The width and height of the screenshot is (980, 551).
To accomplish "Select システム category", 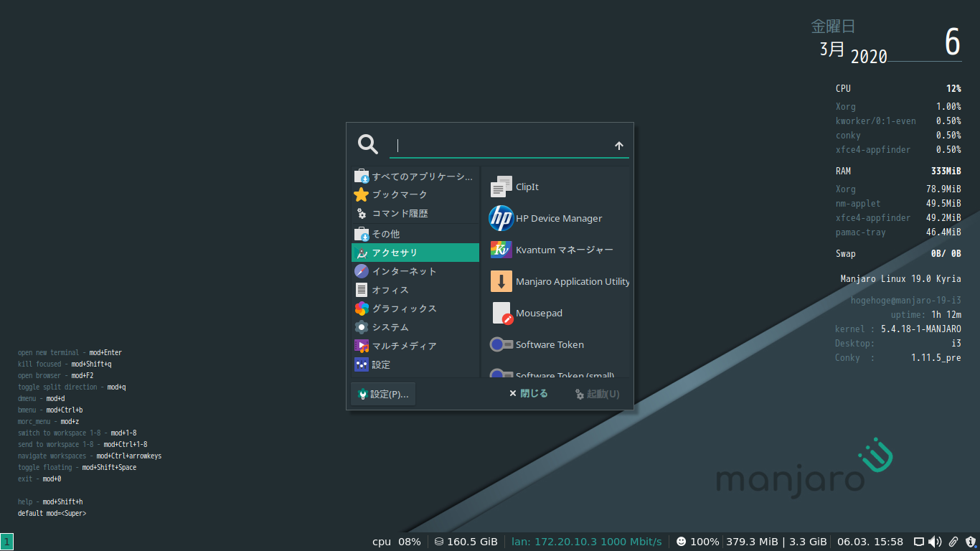I will (415, 327).
